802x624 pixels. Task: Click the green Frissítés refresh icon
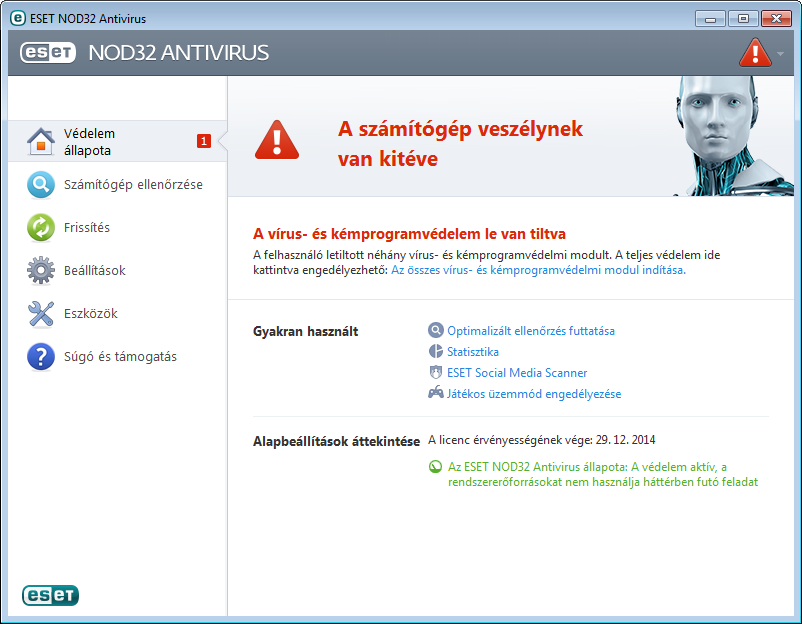click(41, 227)
